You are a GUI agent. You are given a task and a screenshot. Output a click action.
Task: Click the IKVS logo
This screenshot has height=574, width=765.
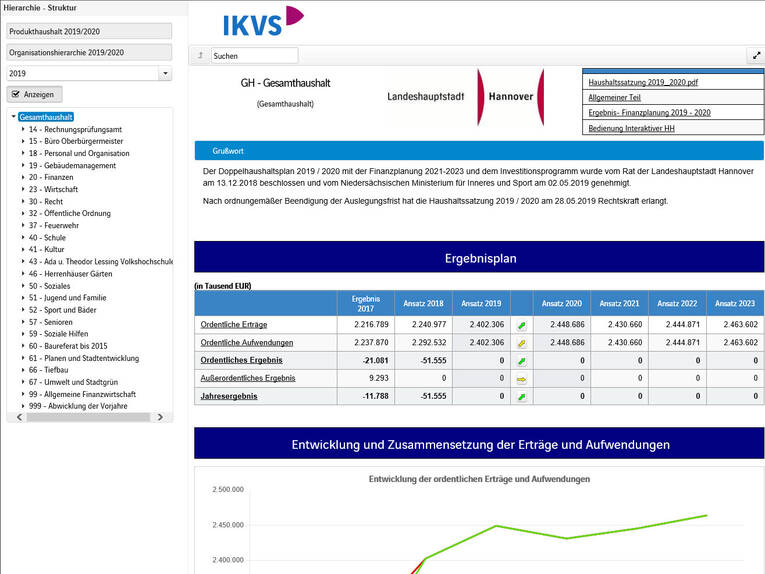pyautogui.click(x=263, y=21)
